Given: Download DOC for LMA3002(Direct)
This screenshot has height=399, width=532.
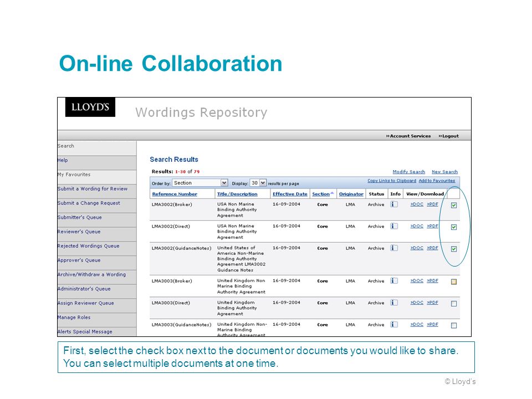Looking at the screenshot, I should [417, 226].
